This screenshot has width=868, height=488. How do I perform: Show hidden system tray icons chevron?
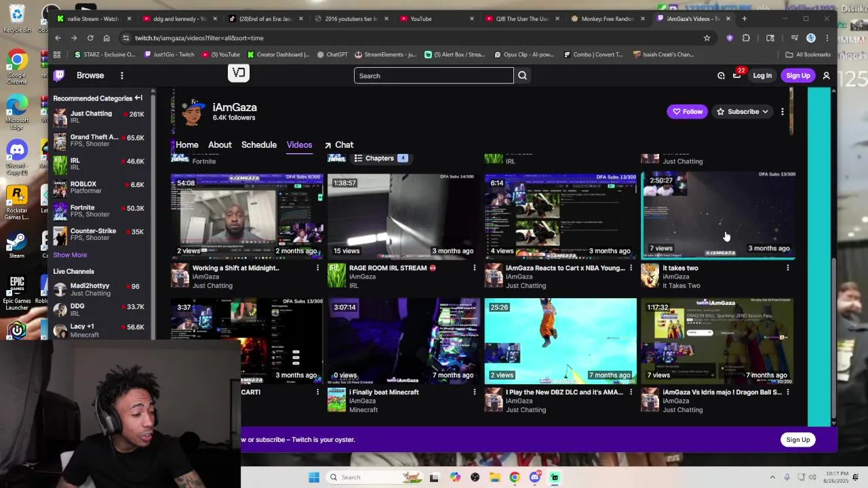(x=772, y=477)
